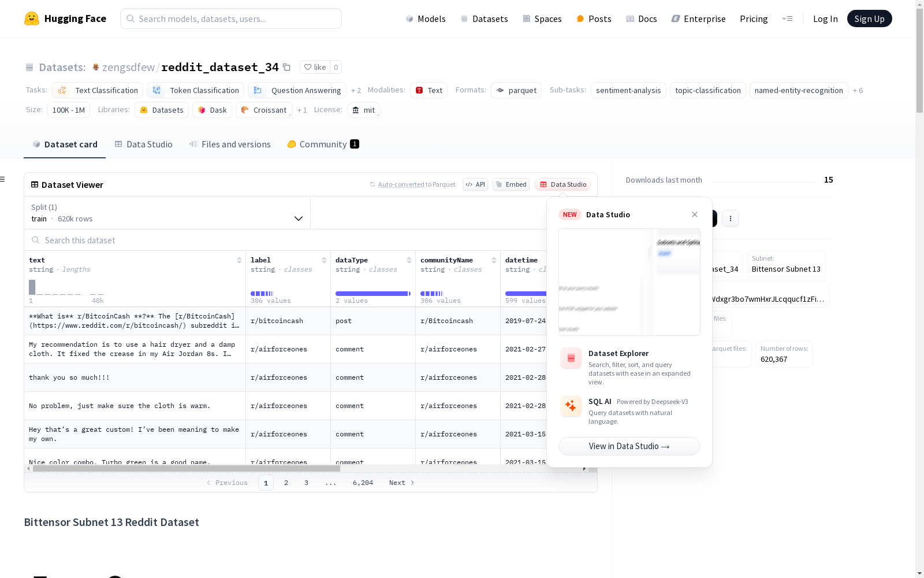Click the Data Studio button in viewer header
Screen dimensions: 924x578
click(x=562, y=184)
